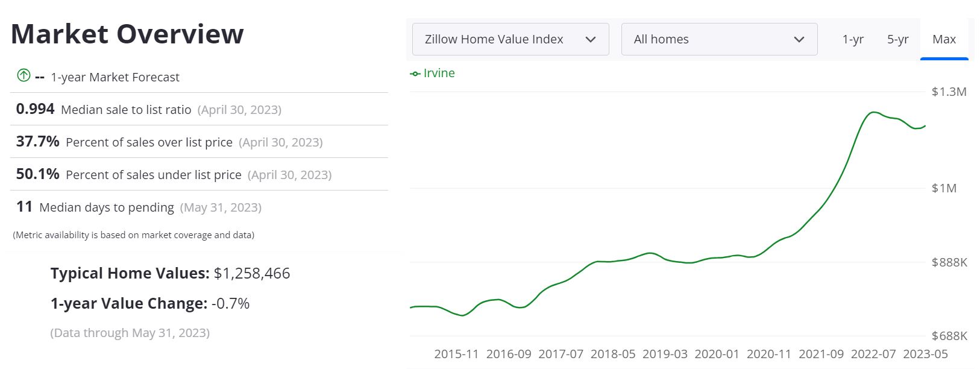Click the chevron on Zillow Home Value Index

pyautogui.click(x=591, y=39)
